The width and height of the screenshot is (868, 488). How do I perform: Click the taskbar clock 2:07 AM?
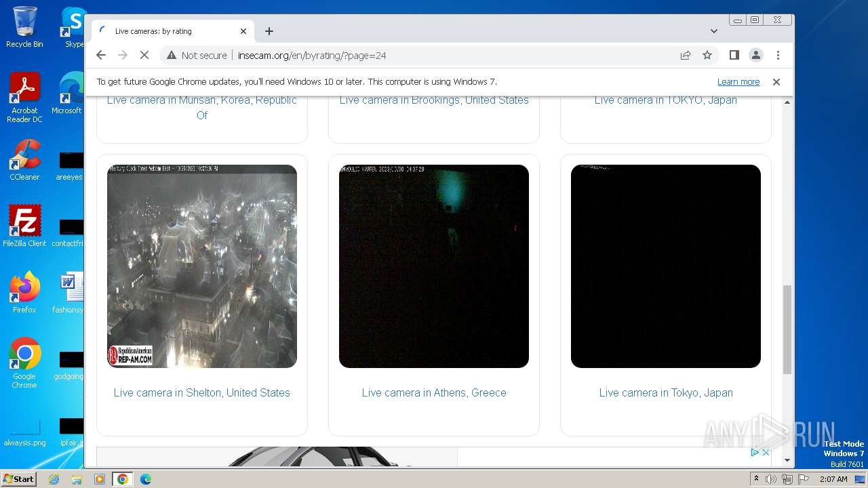(833, 479)
